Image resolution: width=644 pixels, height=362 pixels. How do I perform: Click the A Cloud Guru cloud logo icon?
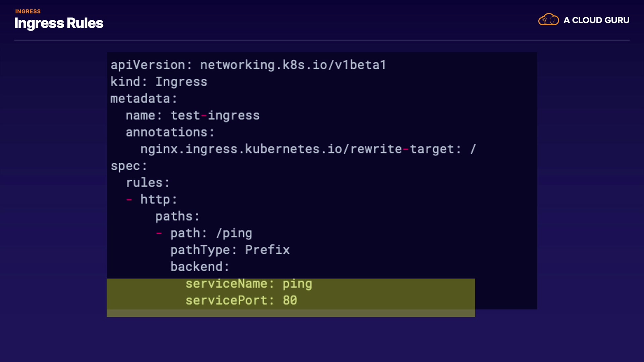(x=548, y=20)
